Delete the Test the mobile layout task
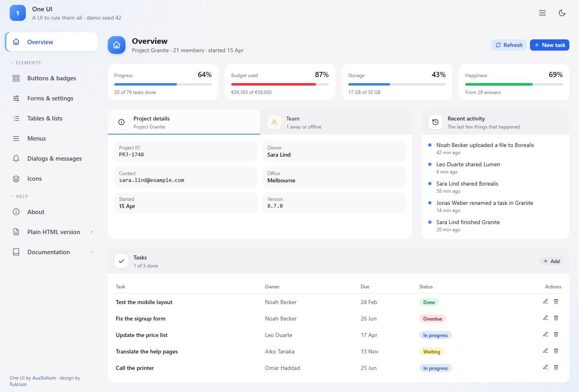579x392 pixels. (x=556, y=302)
